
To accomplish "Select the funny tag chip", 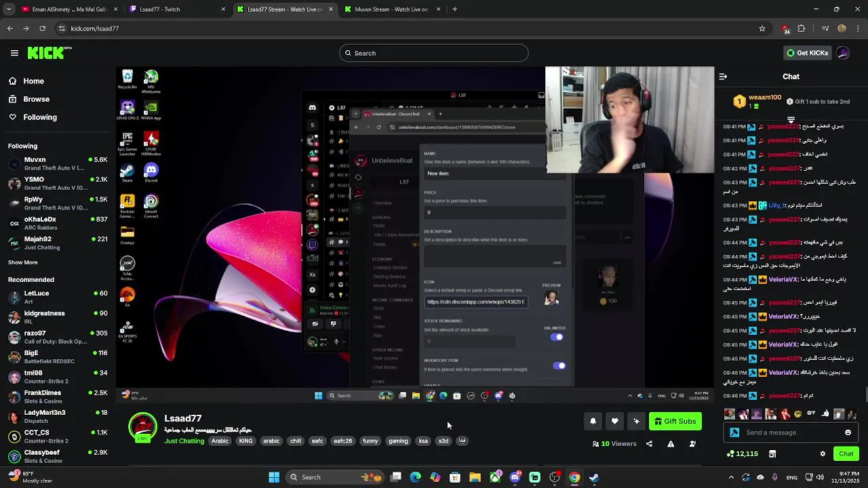I will click(370, 441).
